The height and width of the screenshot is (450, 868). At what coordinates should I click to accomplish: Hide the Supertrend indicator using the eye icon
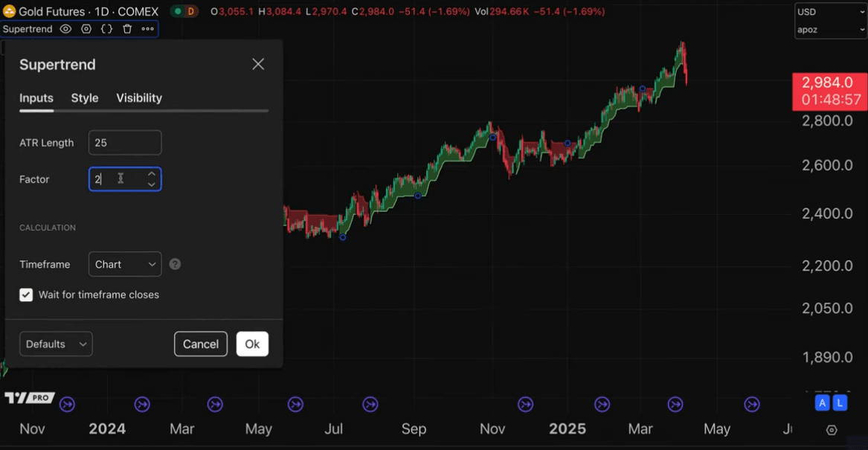point(65,29)
